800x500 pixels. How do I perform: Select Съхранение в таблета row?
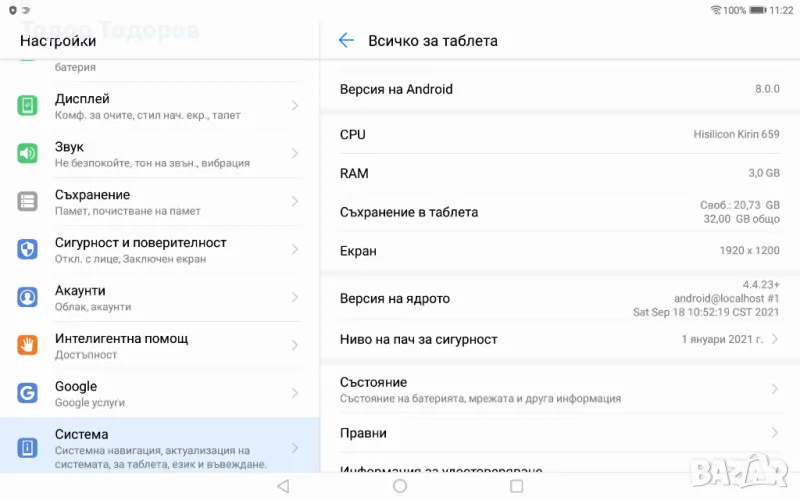(x=559, y=212)
